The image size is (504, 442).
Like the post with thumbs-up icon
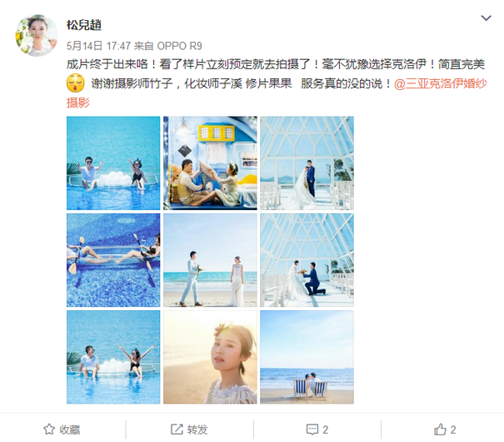tap(440, 429)
